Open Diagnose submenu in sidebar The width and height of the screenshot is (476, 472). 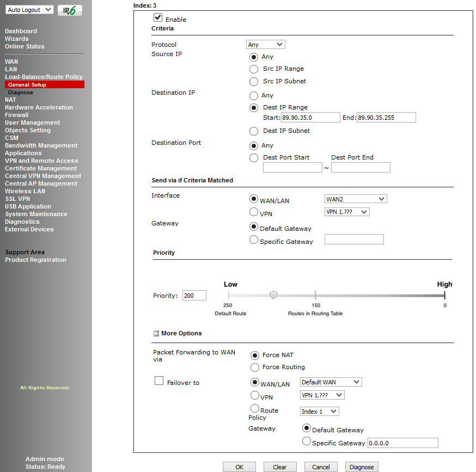[21, 92]
